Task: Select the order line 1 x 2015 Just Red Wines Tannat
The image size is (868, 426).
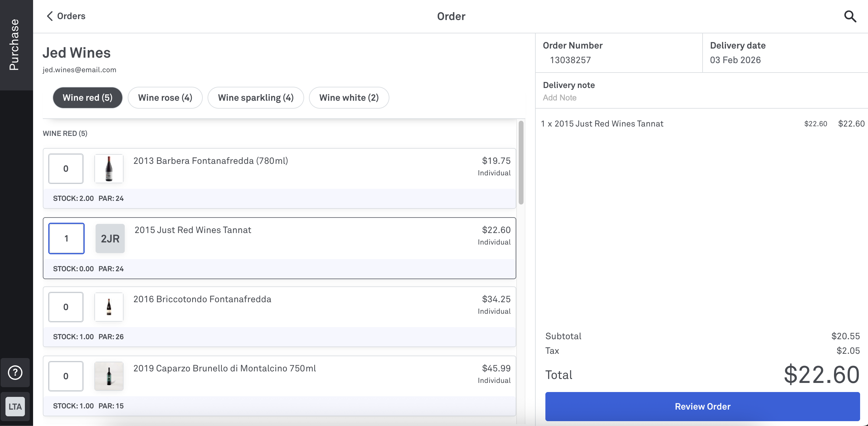Action: [x=703, y=123]
